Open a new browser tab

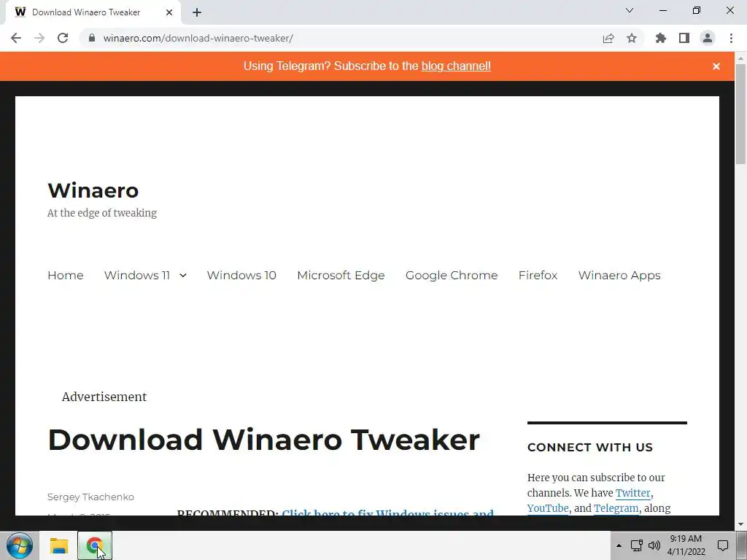point(197,12)
